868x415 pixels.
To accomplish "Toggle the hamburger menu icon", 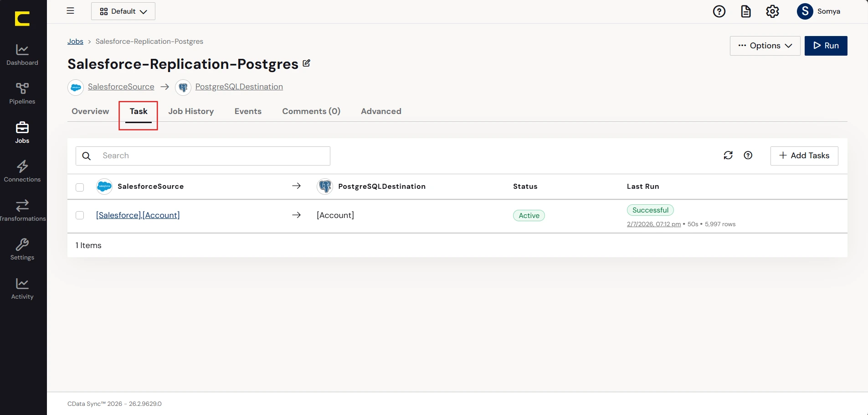I will pos(70,11).
